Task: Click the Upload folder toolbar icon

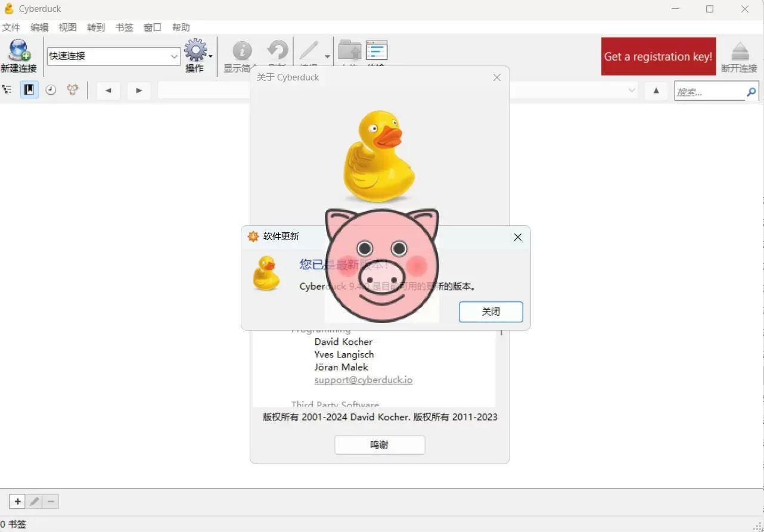Action: pyautogui.click(x=350, y=51)
